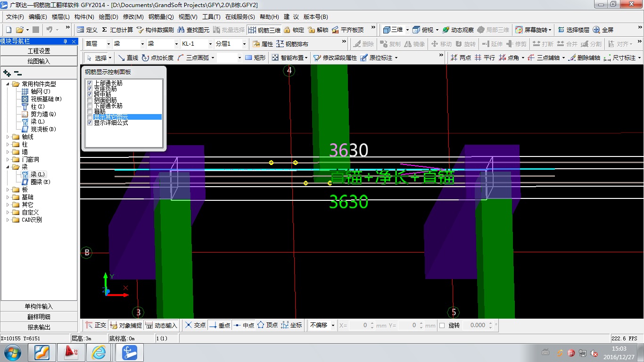644x362 pixels.
Task: Uncheck 上部通长筋 checkbox
Action: pos(90,83)
